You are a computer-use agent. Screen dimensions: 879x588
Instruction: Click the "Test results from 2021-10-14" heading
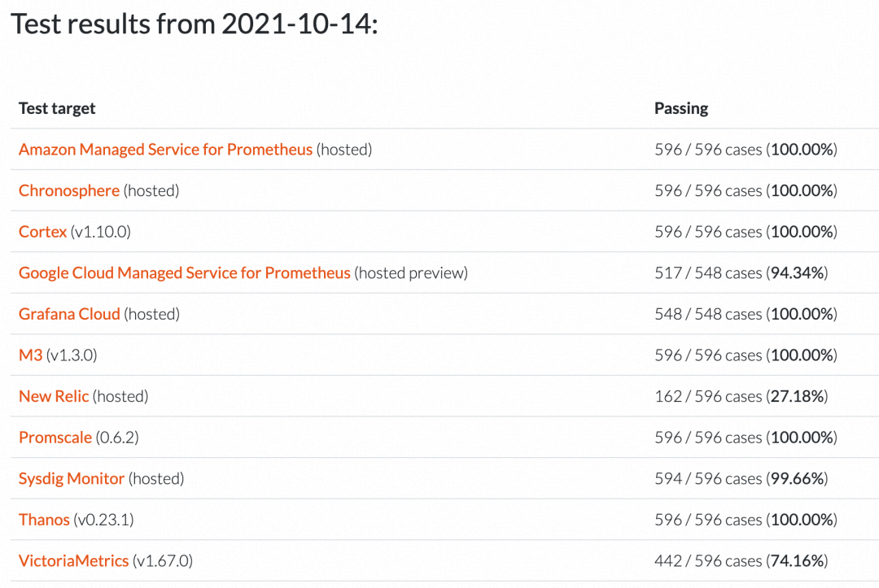pos(195,24)
